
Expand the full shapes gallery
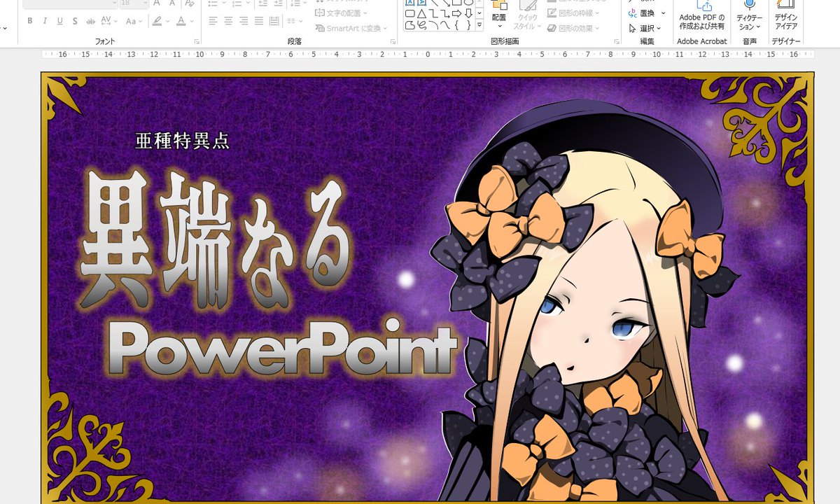tap(479, 26)
